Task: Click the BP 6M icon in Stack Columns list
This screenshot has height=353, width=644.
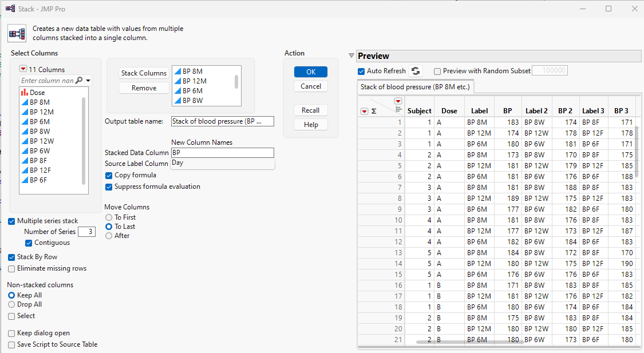Action: [x=177, y=90]
